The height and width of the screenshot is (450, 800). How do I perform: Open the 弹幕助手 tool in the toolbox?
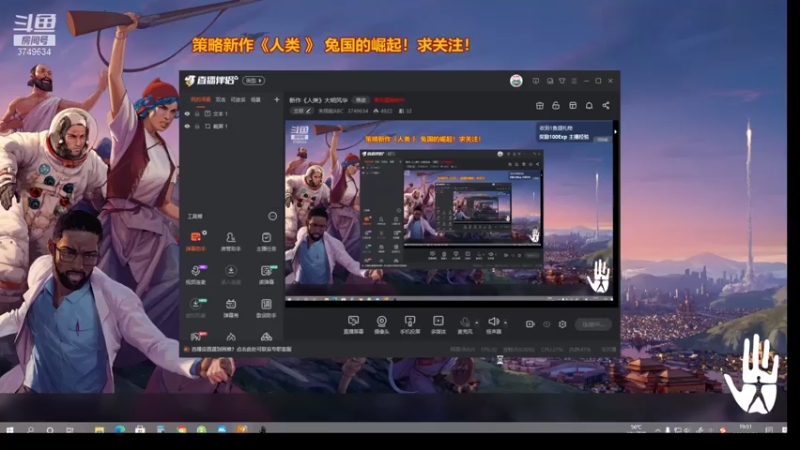[x=195, y=241]
